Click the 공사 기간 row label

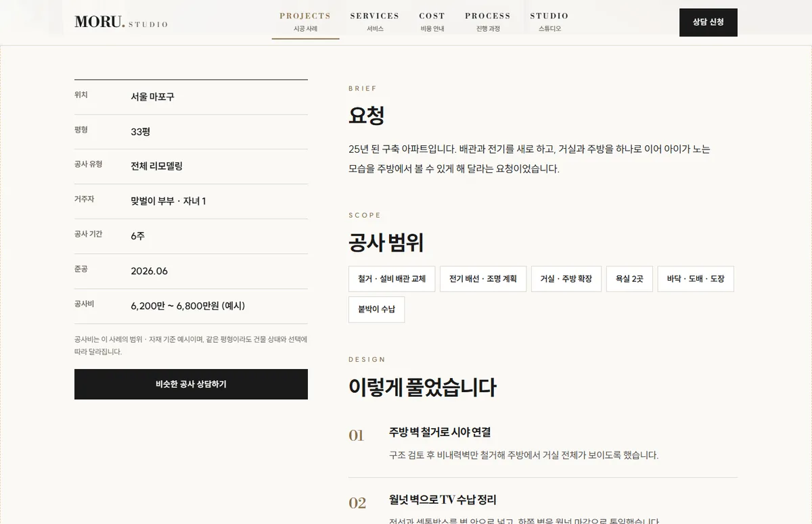[x=89, y=234]
